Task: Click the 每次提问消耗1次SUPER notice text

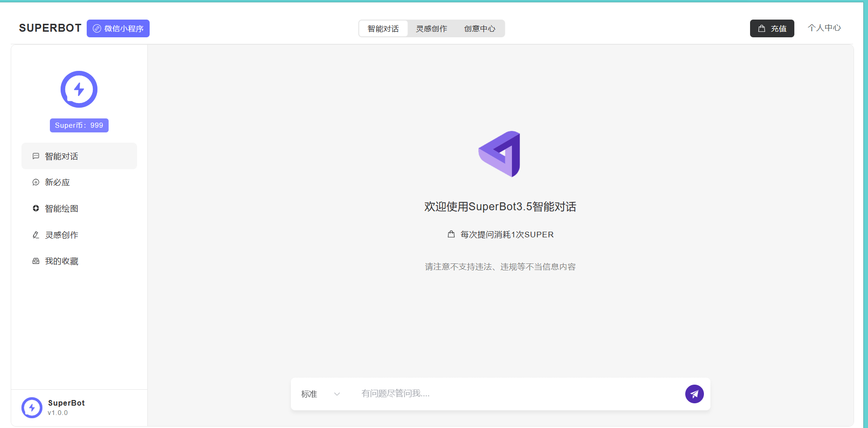Action: click(x=507, y=235)
